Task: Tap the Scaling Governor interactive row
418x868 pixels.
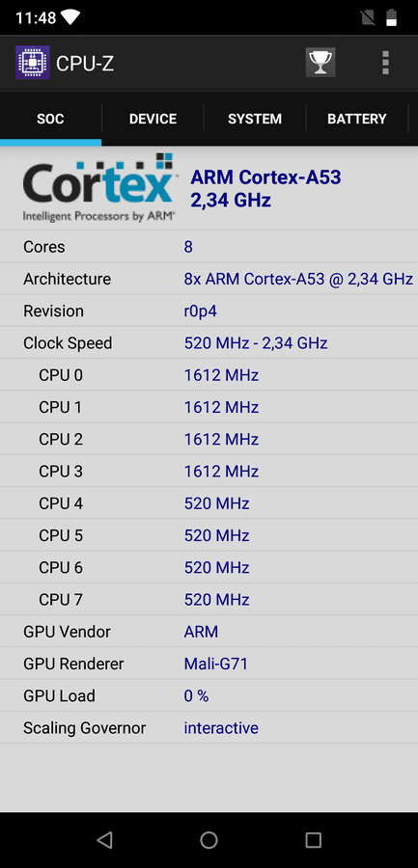Action: [x=209, y=727]
